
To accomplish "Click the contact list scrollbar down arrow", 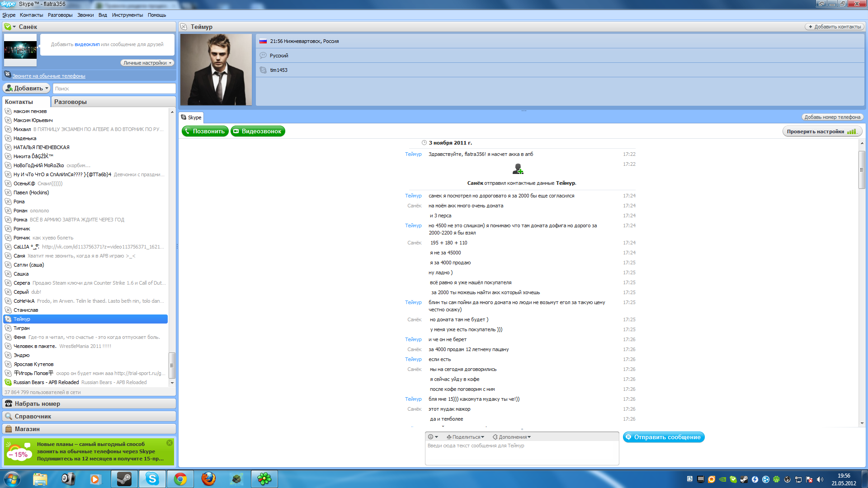I will 172,383.
